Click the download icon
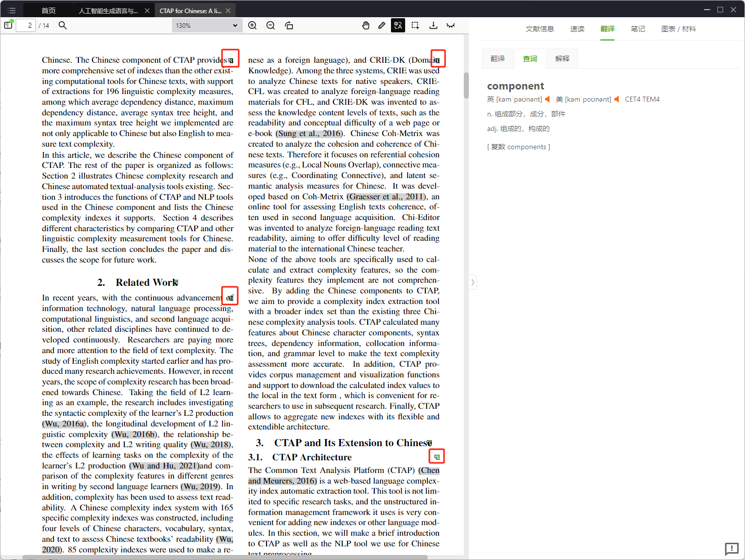The image size is (745, 560). (433, 25)
